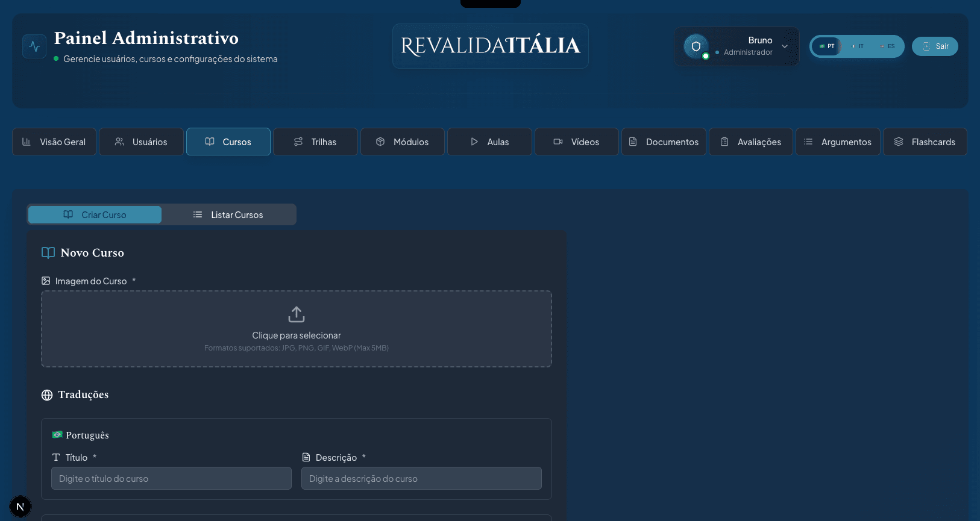Click the clipboard icon in Avaliações
Viewport: 980px width, 521px height.
pyautogui.click(x=724, y=142)
